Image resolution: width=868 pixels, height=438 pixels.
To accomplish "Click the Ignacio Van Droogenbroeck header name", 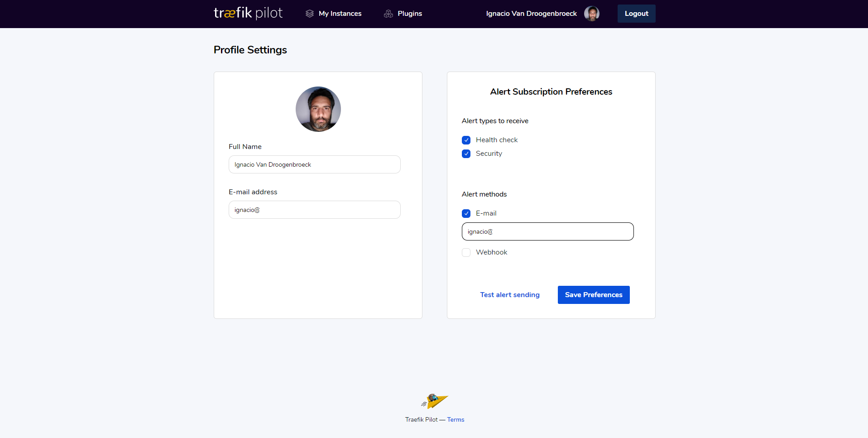I will (x=532, y=14).
